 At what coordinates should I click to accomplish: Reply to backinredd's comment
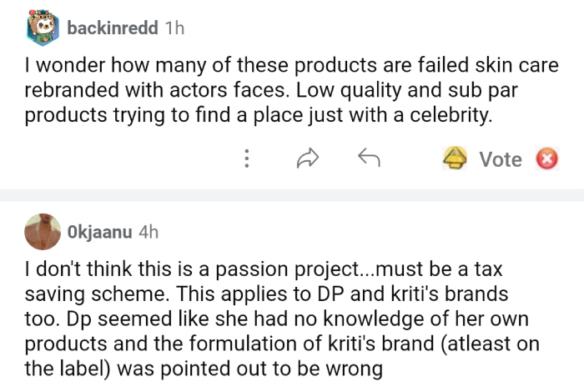[369, 158]
